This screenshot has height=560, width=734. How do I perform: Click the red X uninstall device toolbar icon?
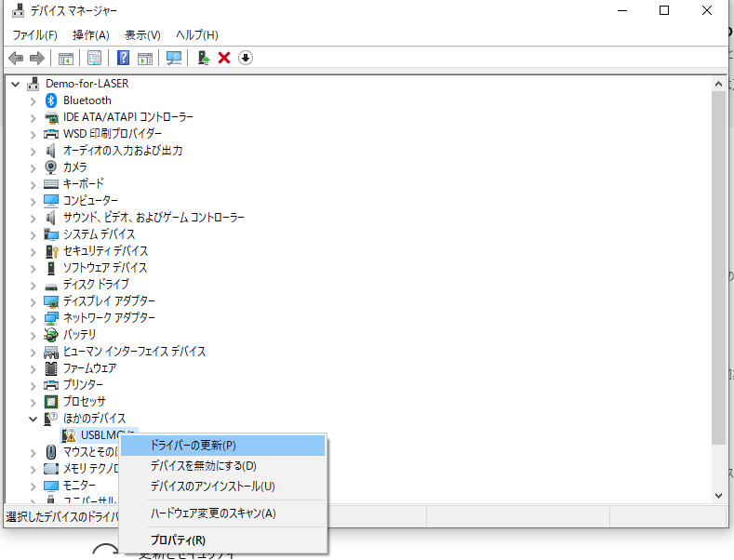224,58
